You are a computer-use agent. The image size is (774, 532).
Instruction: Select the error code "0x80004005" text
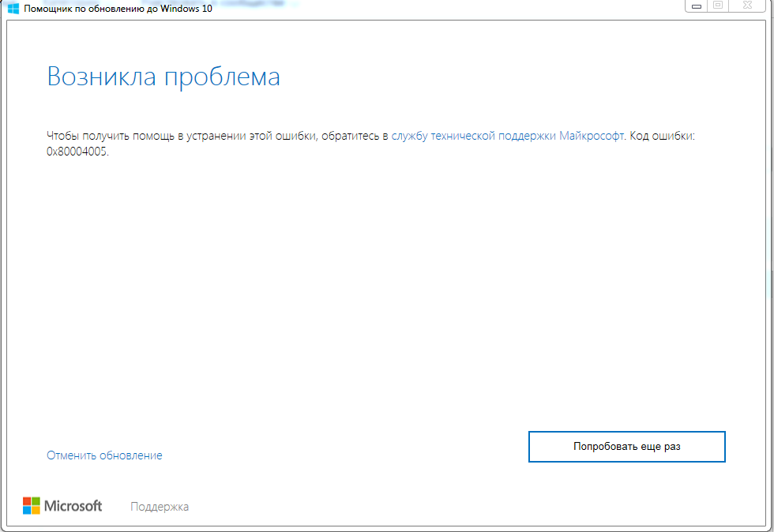pos(77,152)
